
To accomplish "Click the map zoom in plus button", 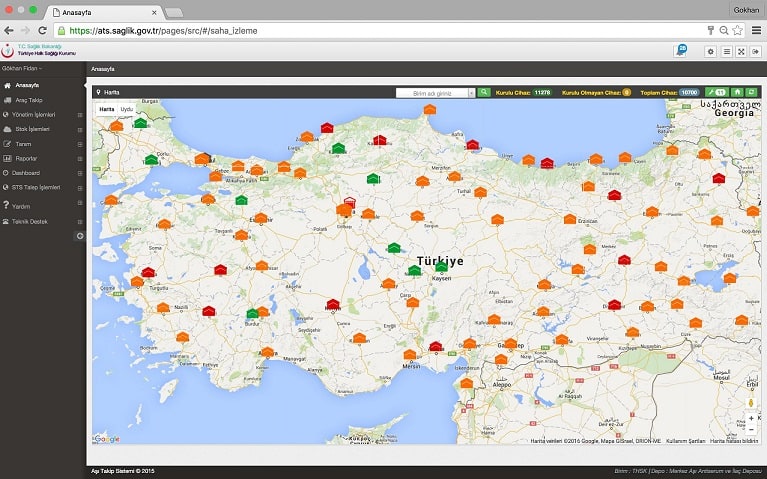I will 751,418.
